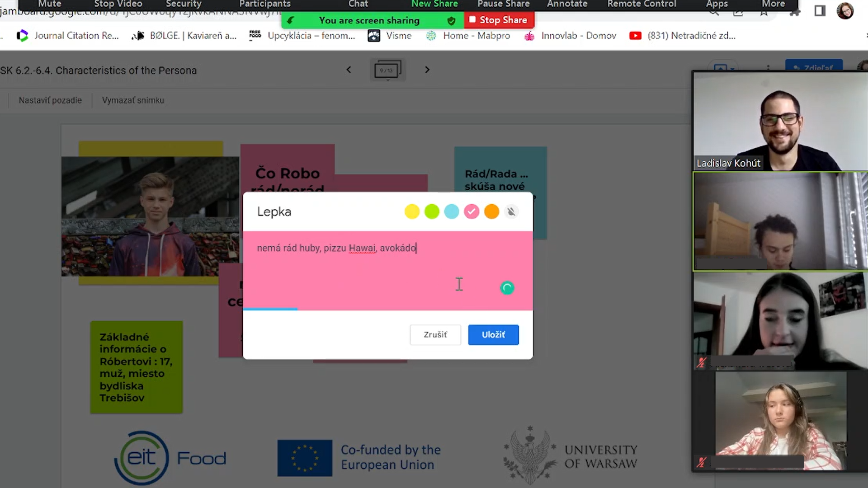Expand the frame bar thumbnail selector
The width and height of the screenshot is (868, 488).
[387, 70]
